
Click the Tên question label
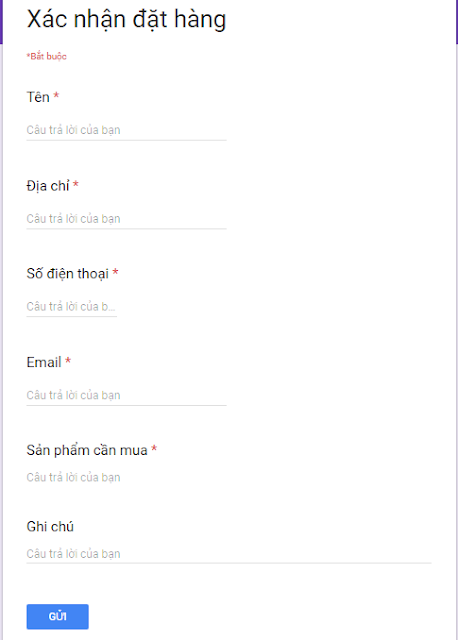tap(38, 97)
